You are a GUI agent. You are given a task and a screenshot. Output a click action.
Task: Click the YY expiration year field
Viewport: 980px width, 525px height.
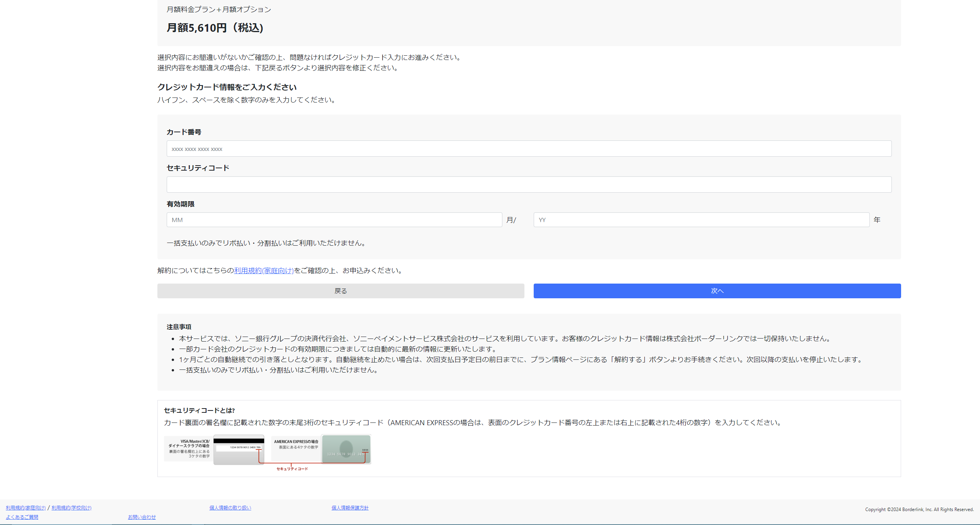point(701,220)
